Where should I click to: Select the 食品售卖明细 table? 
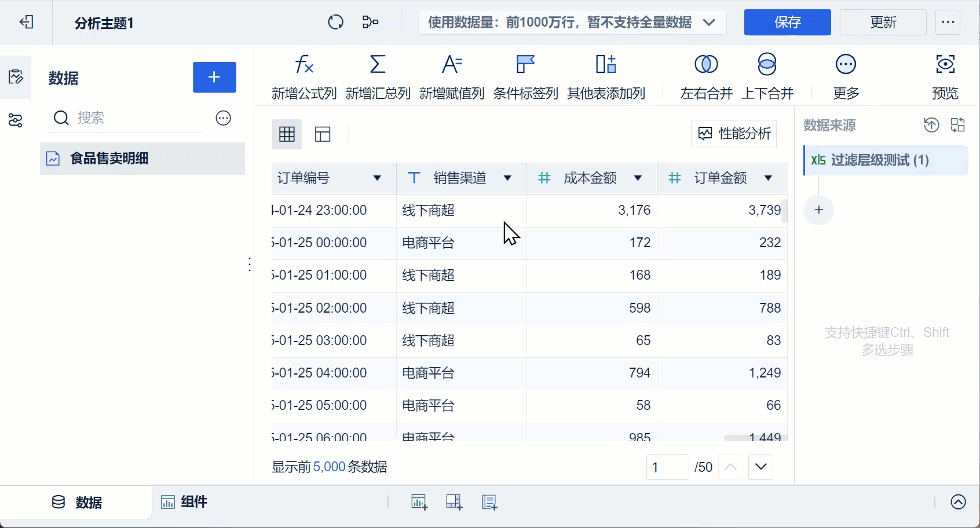tap(142, 159)
